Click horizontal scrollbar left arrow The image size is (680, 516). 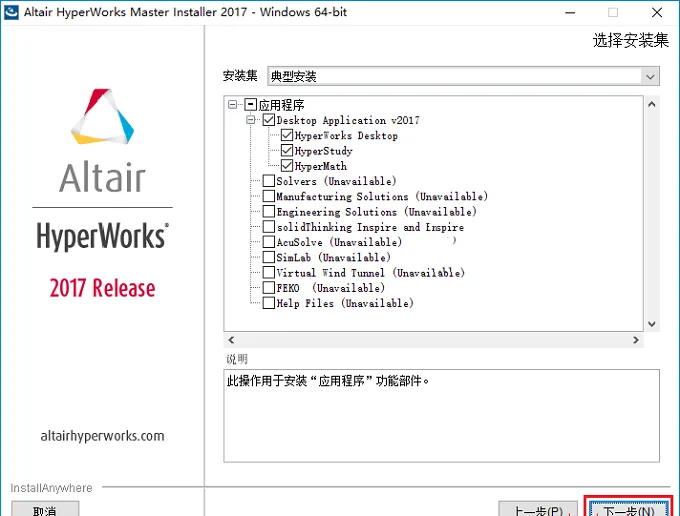pyautogui.click(x=231, y=340)
